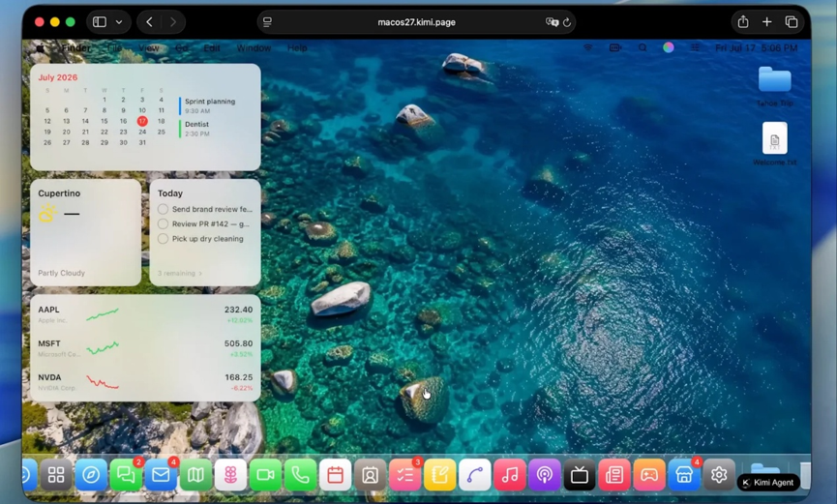Go forward with Safari forward arrow
Screen dimensions: 837x504
[x=173, y=22]
